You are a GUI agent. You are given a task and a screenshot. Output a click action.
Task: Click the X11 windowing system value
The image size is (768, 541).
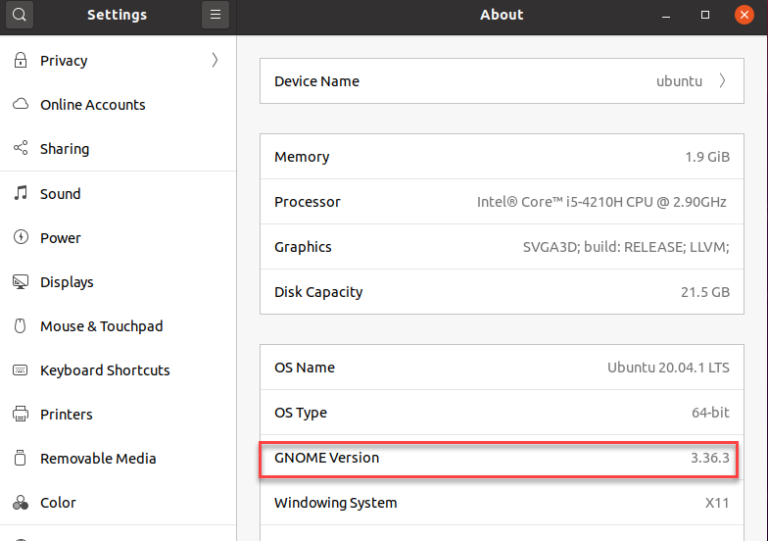717,503
